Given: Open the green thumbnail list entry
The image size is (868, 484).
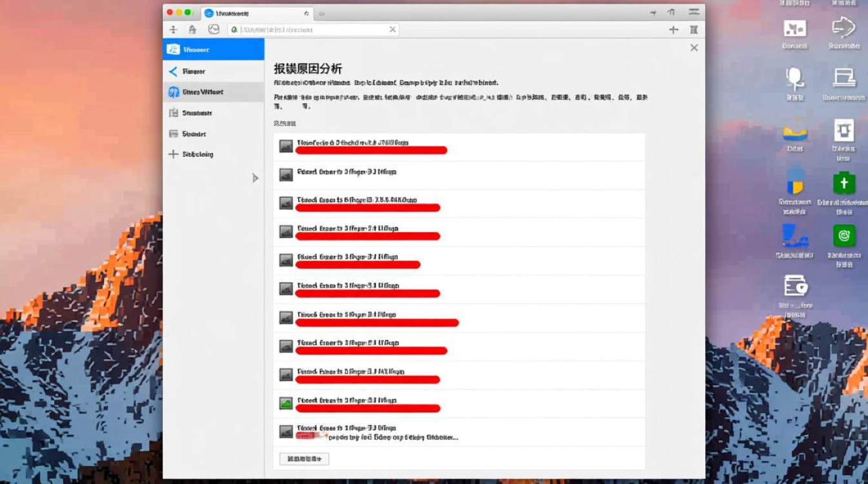Looking at the screenshot, I should click(x=286, y=403).
